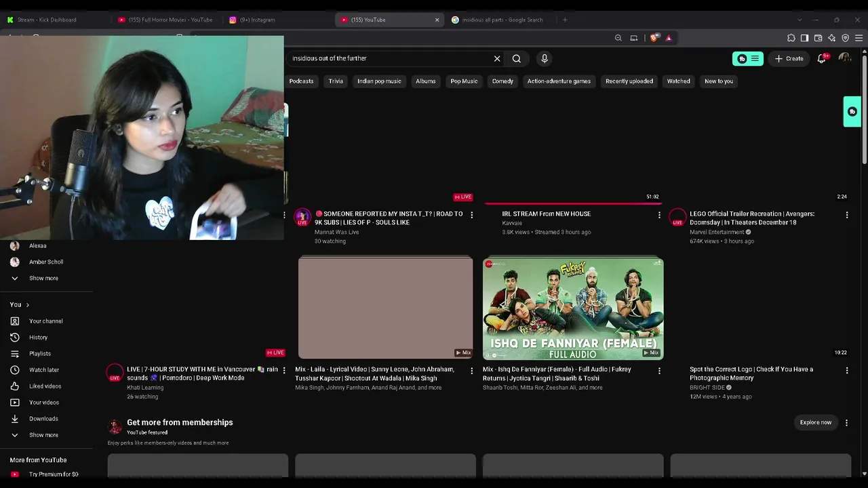Click the Liked videos thumbs-up icon
Viewport: 868px width, 488px height.
click(15, 386)
